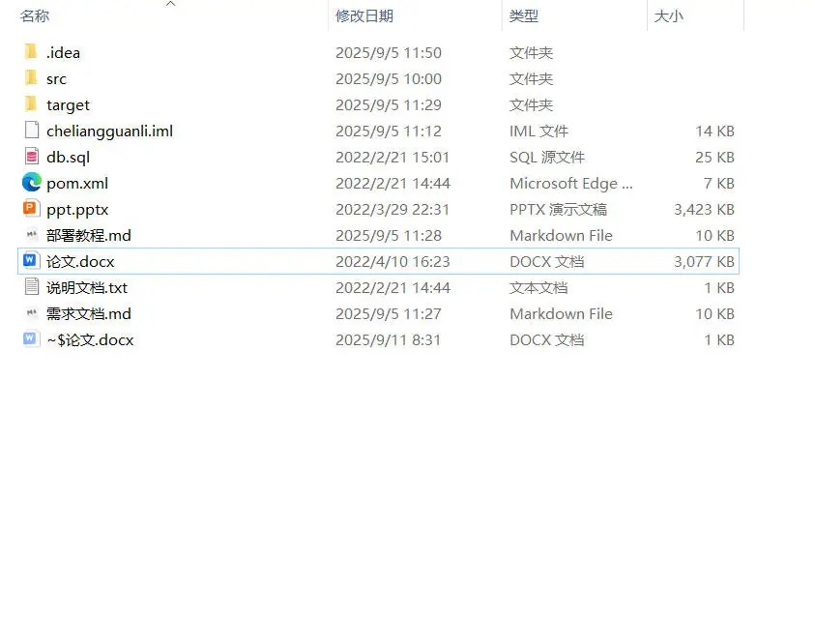Click the date 2022/3/29 22:31

click(x=392, y=209)
